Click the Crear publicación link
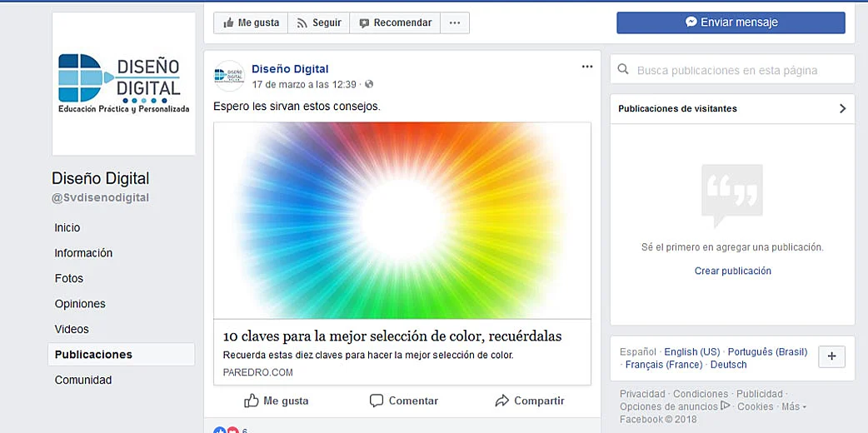The height and width of the screenshot is (433, 868). pyautogui.click(x=732, y=271)
